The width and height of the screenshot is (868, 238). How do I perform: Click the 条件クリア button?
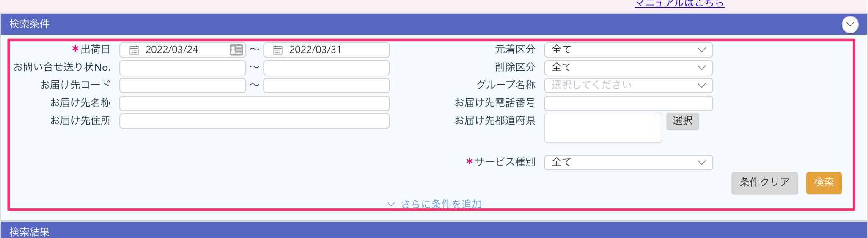[764, 183]
